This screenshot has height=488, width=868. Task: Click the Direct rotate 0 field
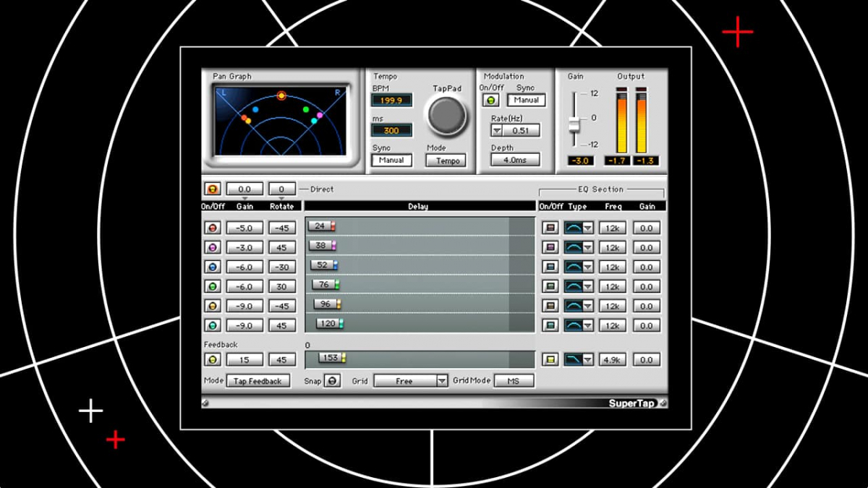pyautogui.click(x=282, y=189)
